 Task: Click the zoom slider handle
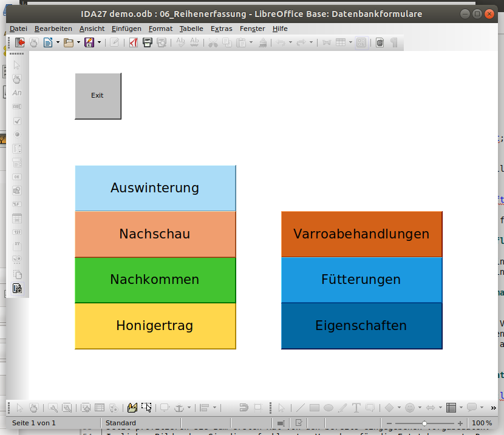tap(424, 423)
